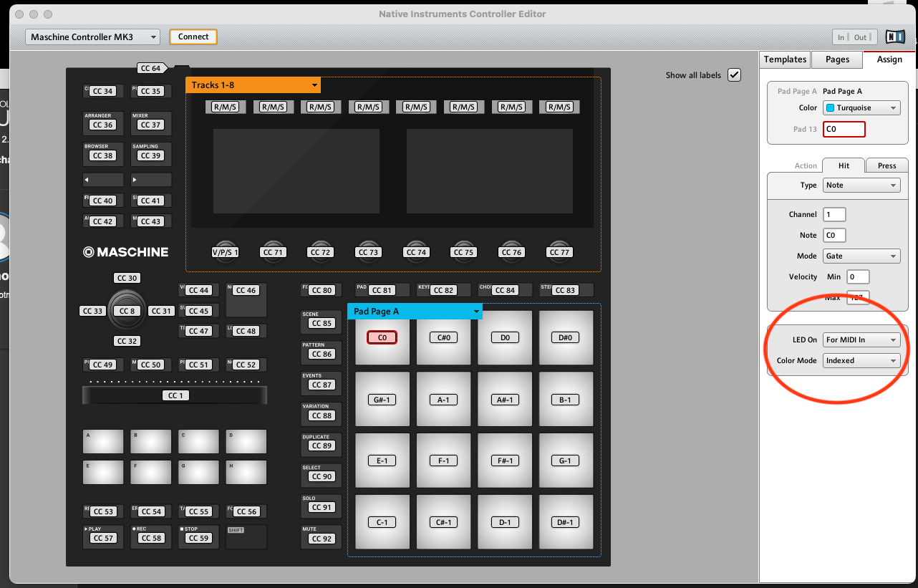Toggle the MIDI Out indicator
The height and width of the screenshot is (588, 918).
(861, 37)
